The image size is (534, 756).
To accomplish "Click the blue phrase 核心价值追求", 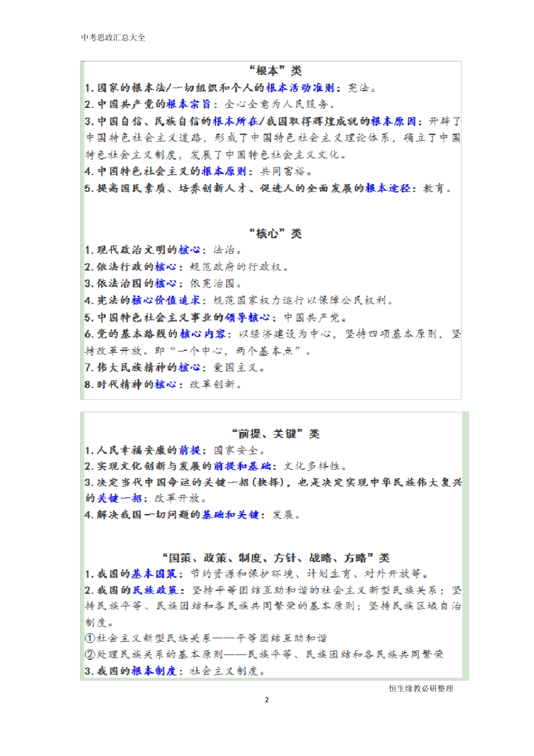I will [x=166, y=300].
